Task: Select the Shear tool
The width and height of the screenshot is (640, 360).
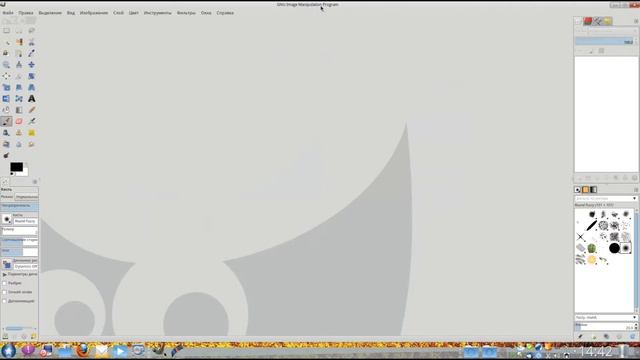Action: (x=19, y=87)
